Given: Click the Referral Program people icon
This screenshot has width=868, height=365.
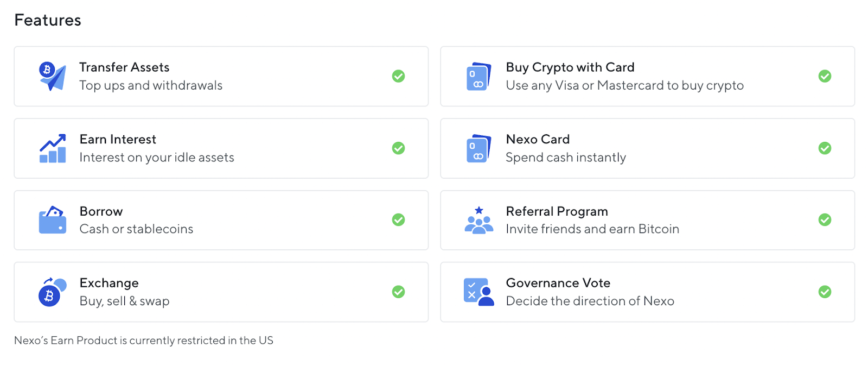Looking at the screenshot, I should point(478,220).
